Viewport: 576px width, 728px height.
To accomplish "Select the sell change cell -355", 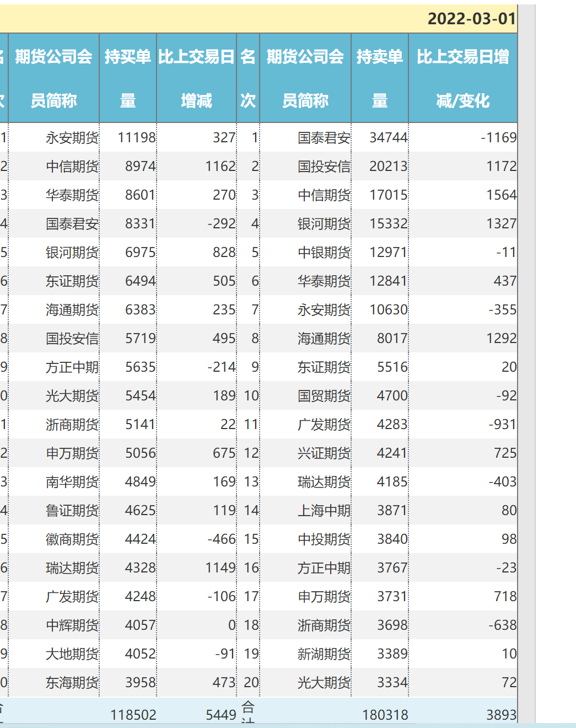I will coord(463,309).
